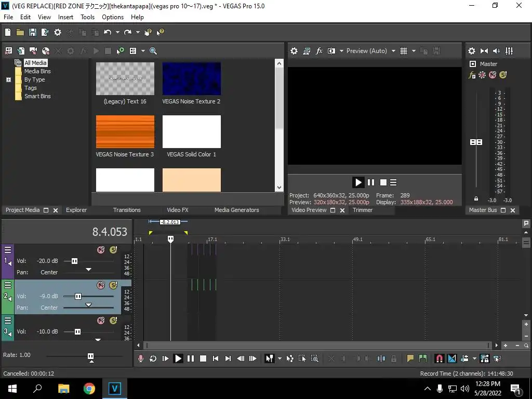Toggle split screen view in preview
Image resolution: width=532 pixels, height=399 pixels.
pyautogui.click(x=331, y=51)
